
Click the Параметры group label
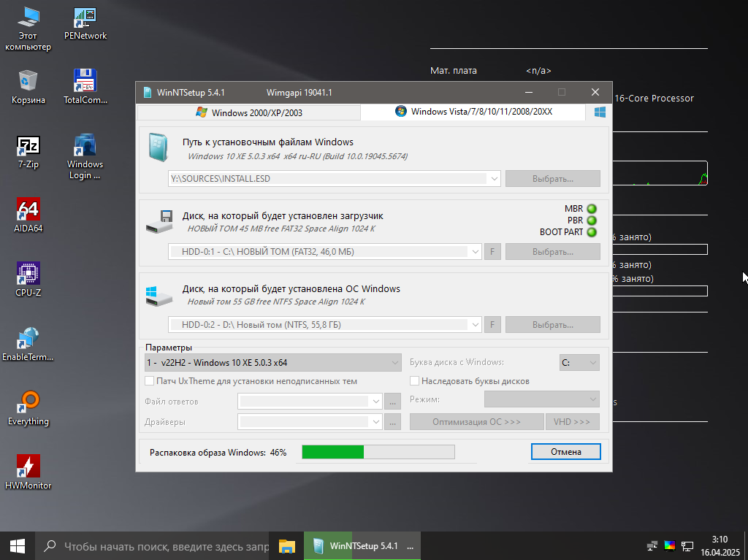pyautogui.click(x=169, y=348)
